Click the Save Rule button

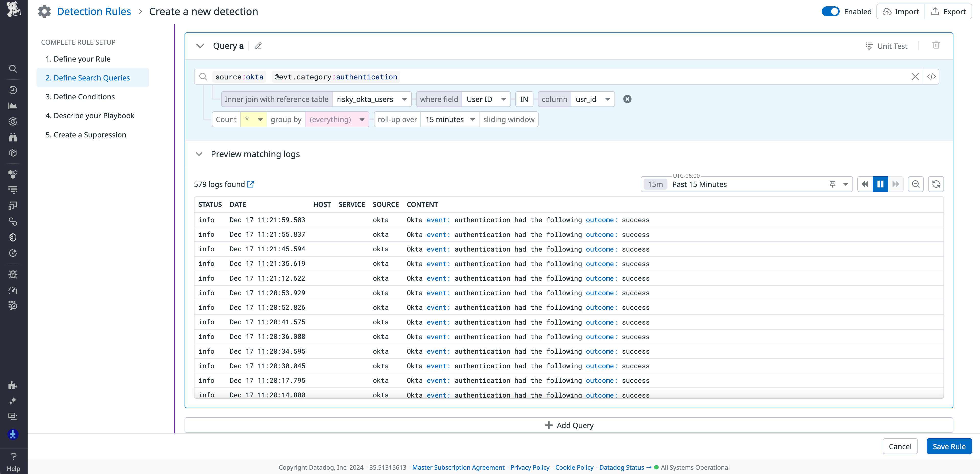949,446
